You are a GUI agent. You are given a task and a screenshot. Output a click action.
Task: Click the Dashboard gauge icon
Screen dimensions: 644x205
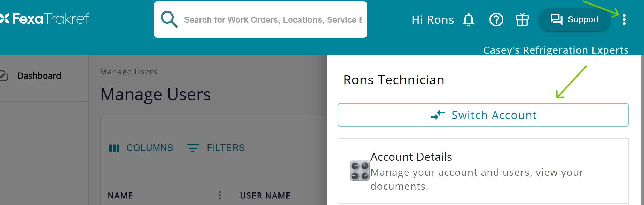pos(3,76)
